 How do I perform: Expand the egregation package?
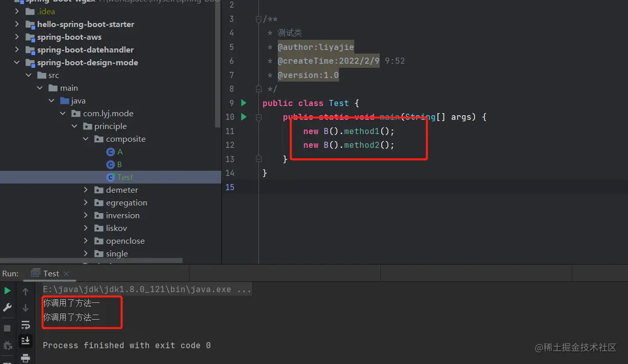86,203
